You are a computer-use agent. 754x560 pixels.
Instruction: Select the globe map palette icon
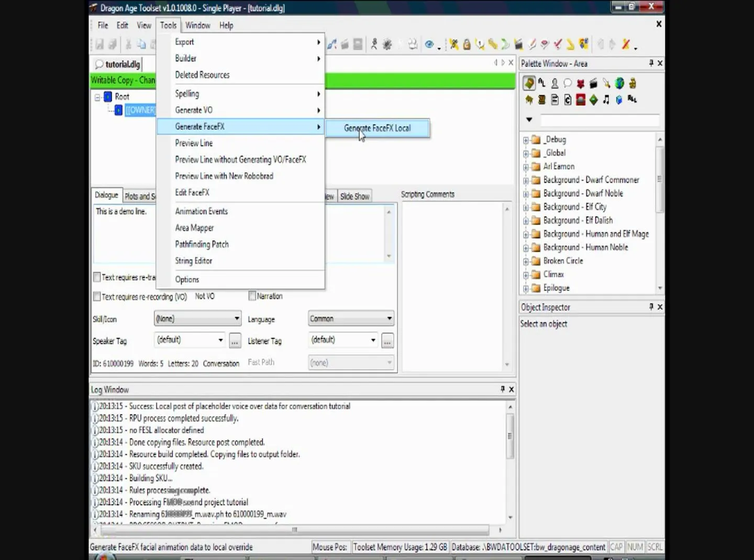click(x=619, y=83)
